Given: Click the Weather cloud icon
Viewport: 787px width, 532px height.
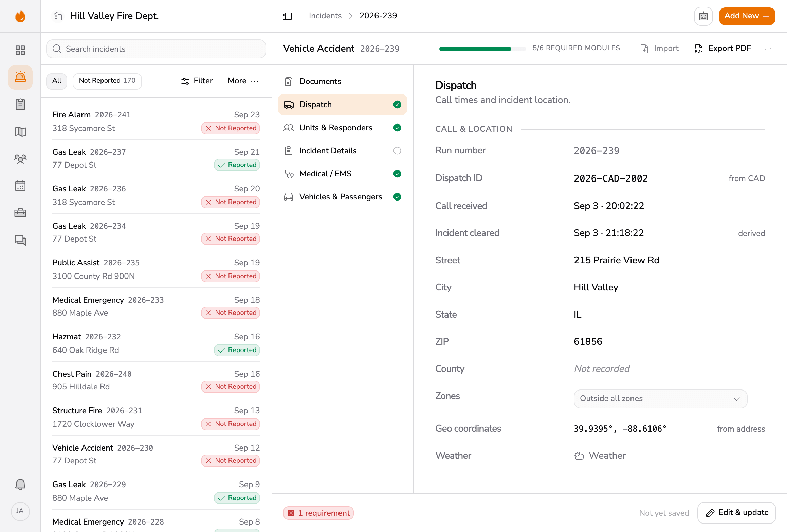Looking at the screenshot, I should point(579,456).
